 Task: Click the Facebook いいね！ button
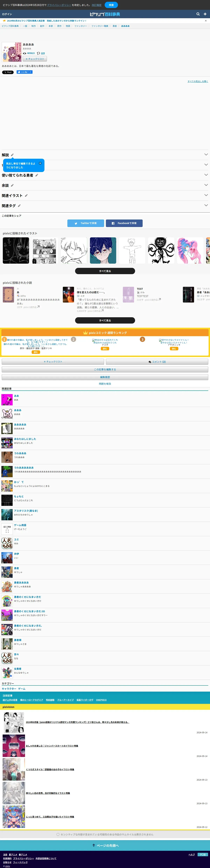24,72
